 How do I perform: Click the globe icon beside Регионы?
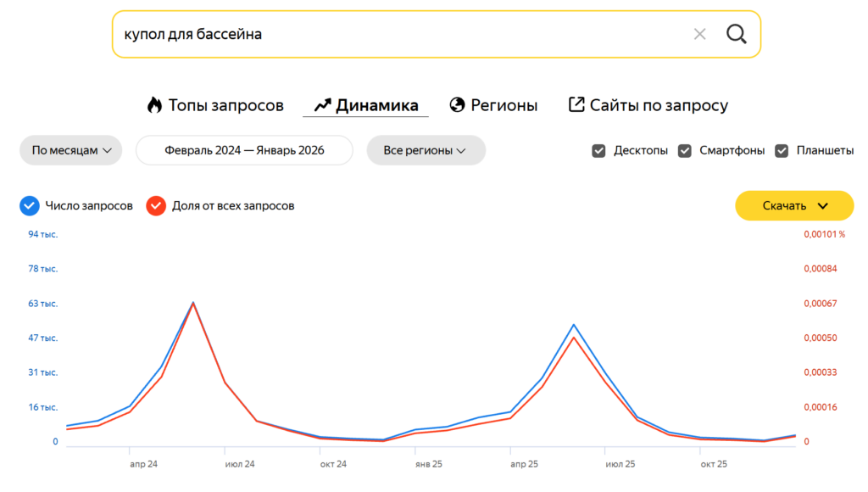(458, 105)
